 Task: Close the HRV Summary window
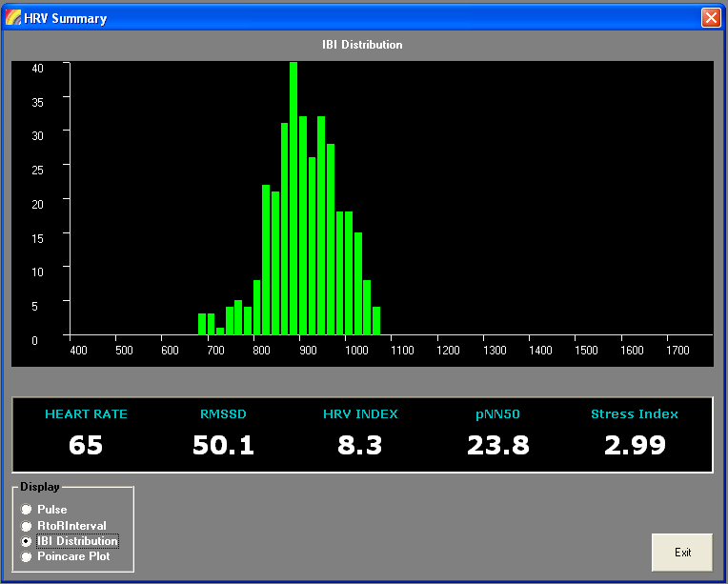click(711, 18)
